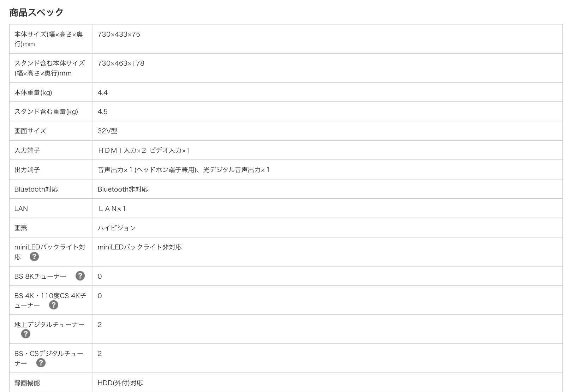Click the Bluetooth非対応 value
The width and height of the screenshot is (572, 392).
123,189
